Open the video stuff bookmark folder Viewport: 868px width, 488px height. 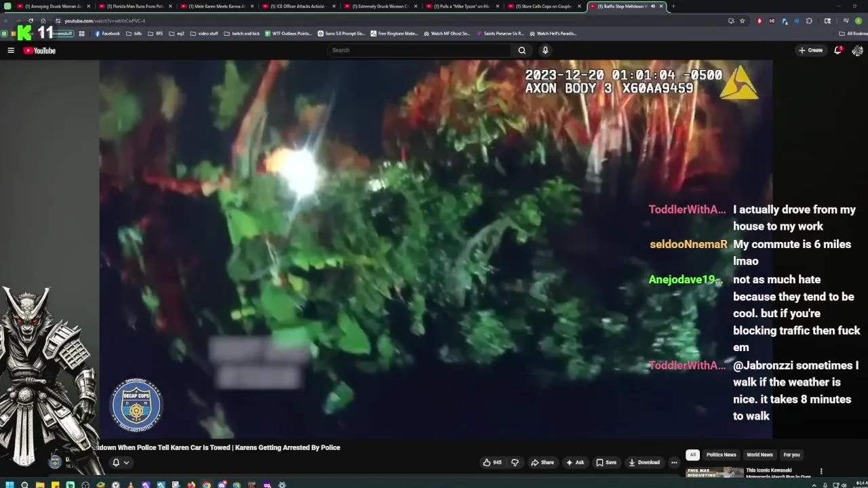(203, 33)
